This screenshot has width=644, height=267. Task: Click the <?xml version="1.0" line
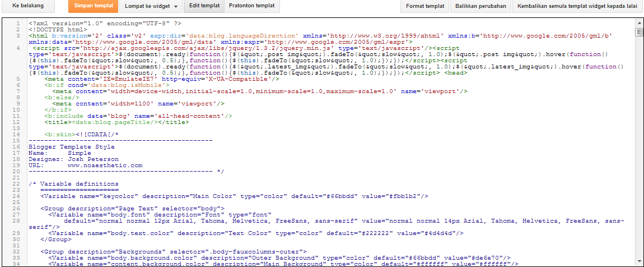point(105,24)
